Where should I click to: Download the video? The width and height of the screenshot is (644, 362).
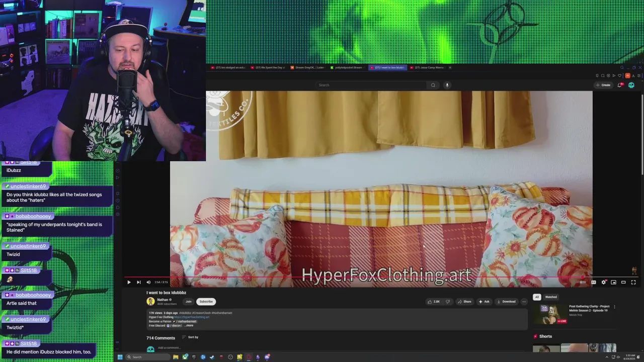[x=506, y=302]
